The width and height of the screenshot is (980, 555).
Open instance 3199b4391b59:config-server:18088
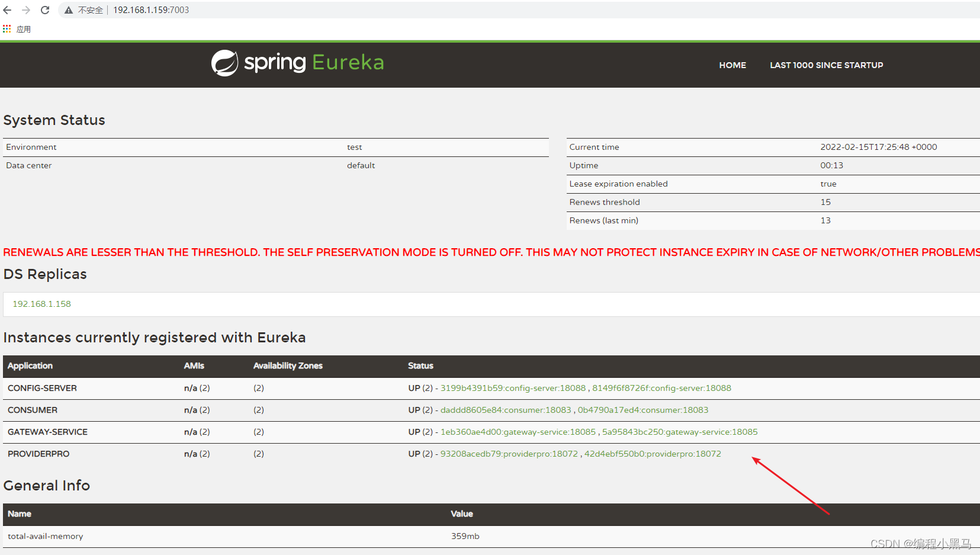pos(513,388)
